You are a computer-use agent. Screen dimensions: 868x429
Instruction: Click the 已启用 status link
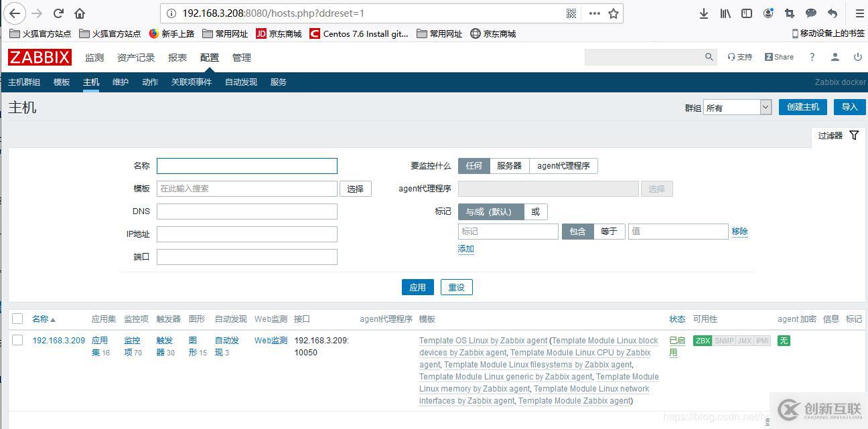(x=677, y=347)
